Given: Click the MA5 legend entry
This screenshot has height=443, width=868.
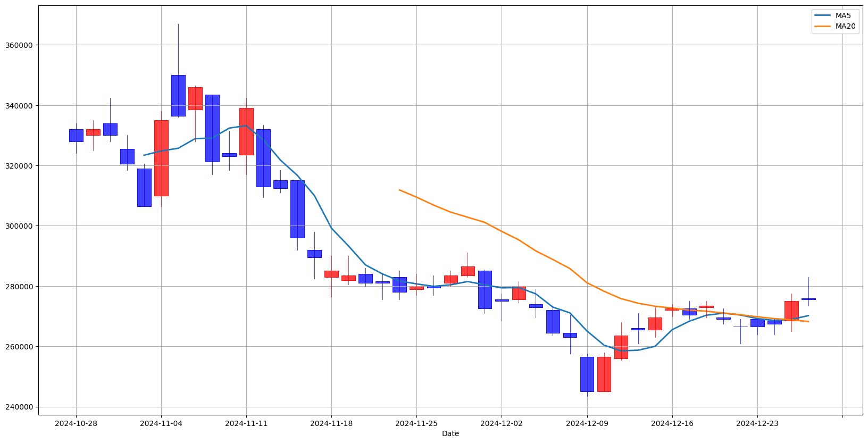Looking at the screenshot, I should coord(834,15).
